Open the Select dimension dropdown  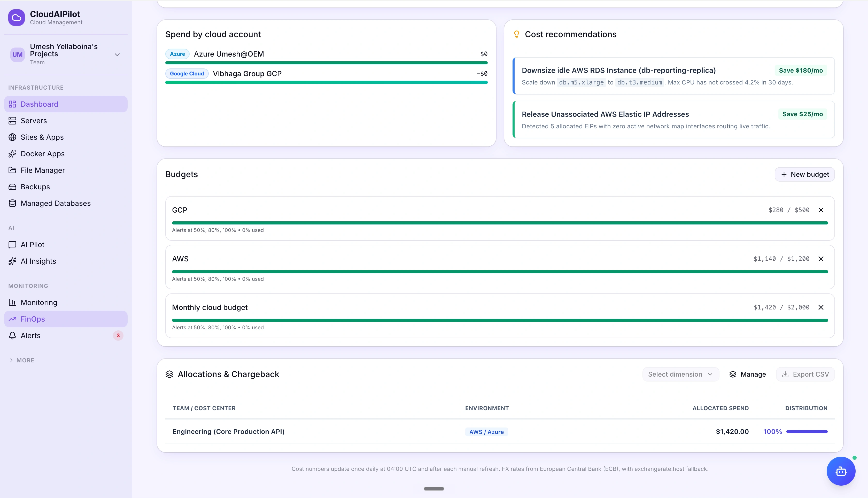(x=681, y=375)
